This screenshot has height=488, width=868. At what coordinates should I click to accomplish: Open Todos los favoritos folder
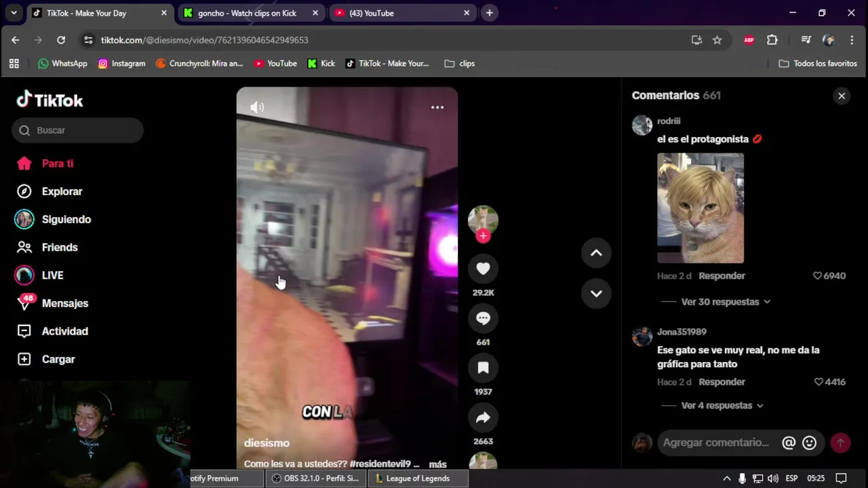click(x=818, y=64)
